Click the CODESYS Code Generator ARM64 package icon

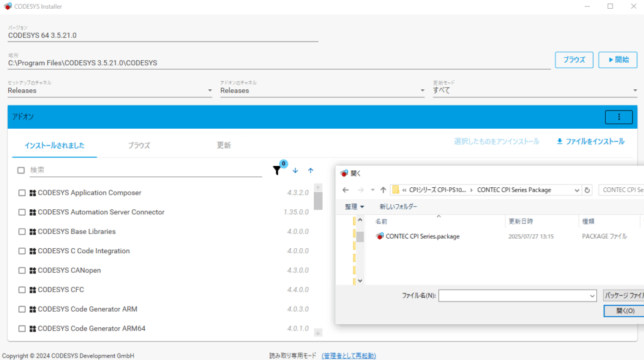(33, 329)
